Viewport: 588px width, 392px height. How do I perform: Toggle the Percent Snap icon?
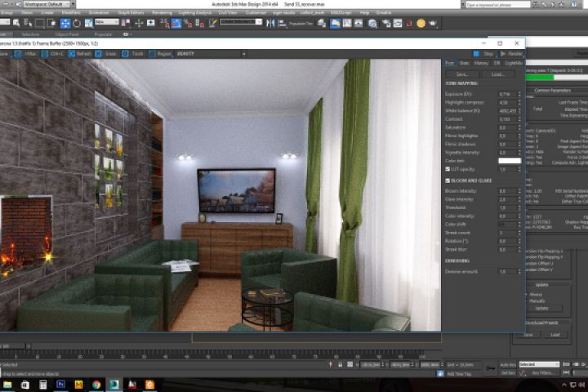click(x=188, y=23)
